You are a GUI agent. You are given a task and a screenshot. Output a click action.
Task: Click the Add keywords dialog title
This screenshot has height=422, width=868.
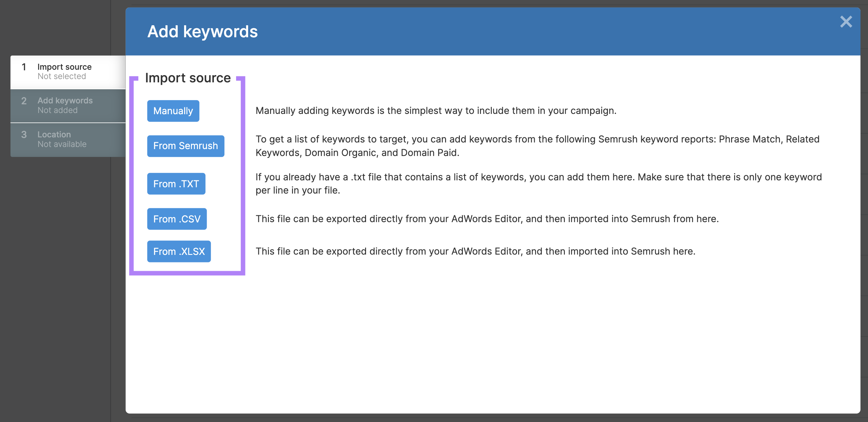click(202, 31)
